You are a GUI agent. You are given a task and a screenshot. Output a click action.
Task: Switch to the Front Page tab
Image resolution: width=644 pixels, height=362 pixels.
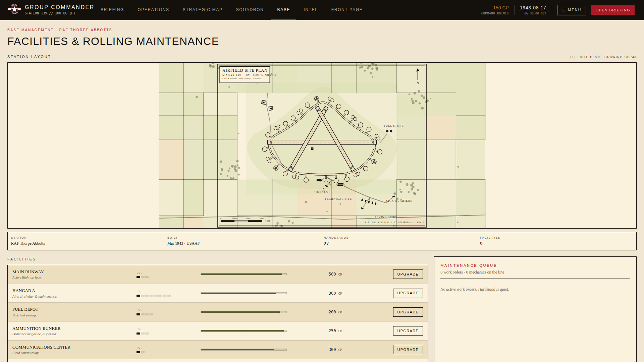click(x=347, y=10)
